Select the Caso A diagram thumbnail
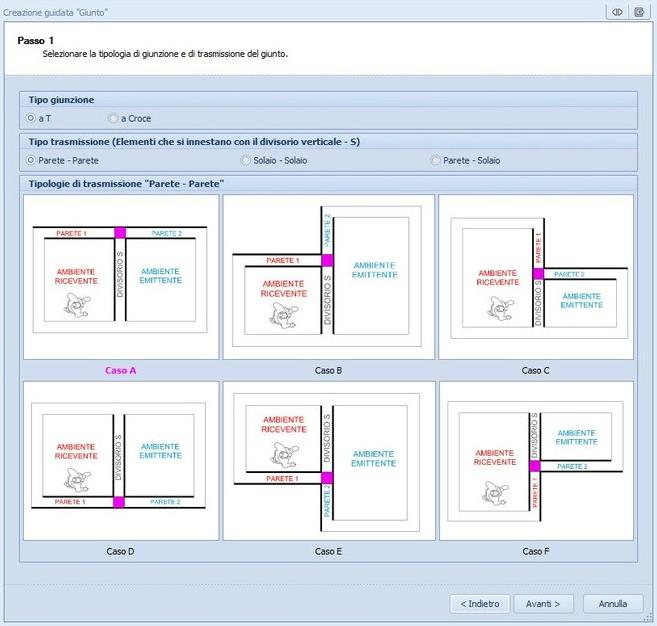 121,276
